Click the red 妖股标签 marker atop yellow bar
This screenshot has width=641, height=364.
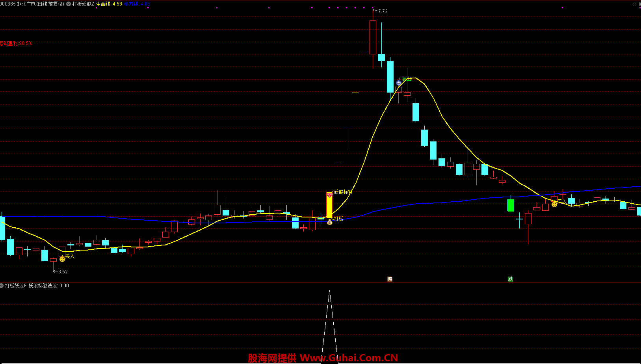pos(329,195)
